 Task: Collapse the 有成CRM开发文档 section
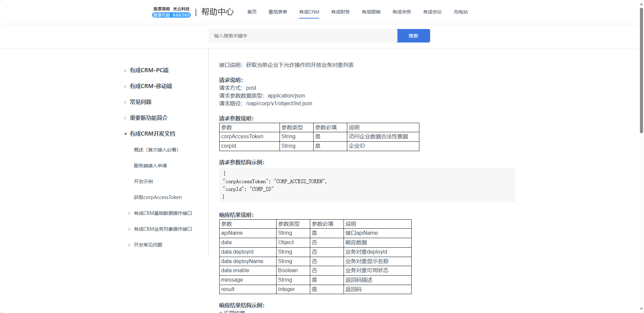click(125, 134)
